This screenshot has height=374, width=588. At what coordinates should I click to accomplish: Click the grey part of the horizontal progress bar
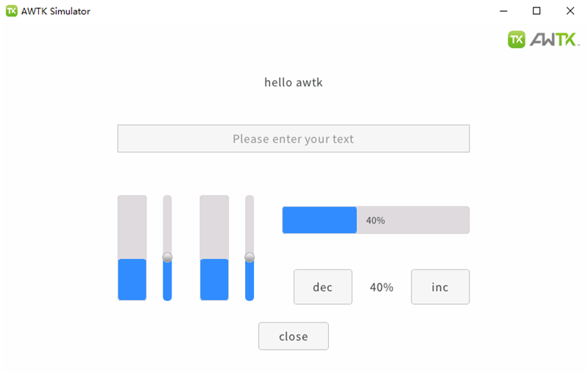coord(413,220)
